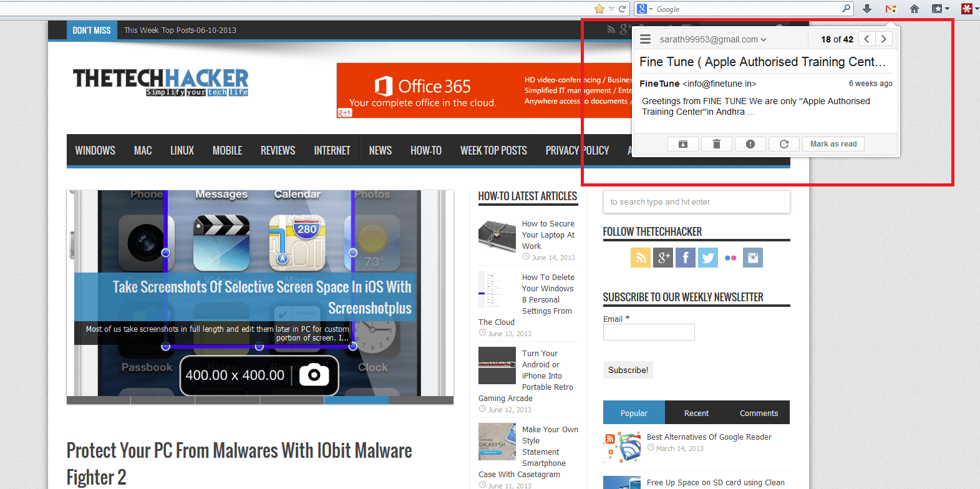Open the INTERNET menu item

[332, 150]
